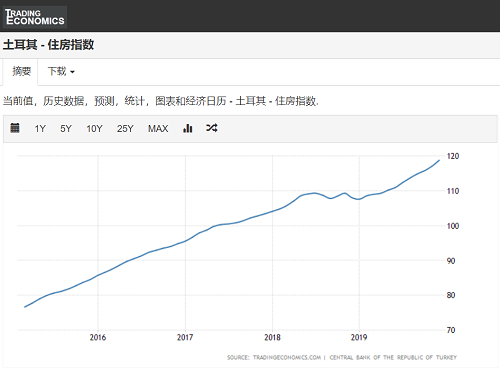This screenshot has height=380, width=500.
Task: Switch chart to bar chart type
Action: [188, 128]
